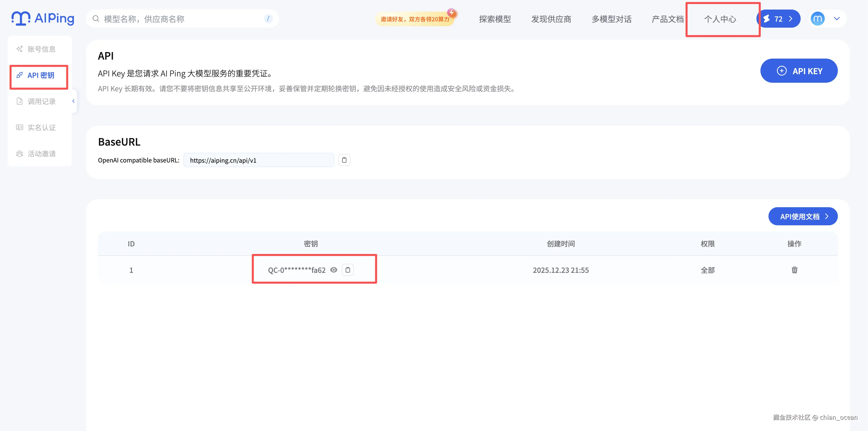Expand the account dropdown chevron
The height and width of the screenshot is (431, 868).
[837, 19]
